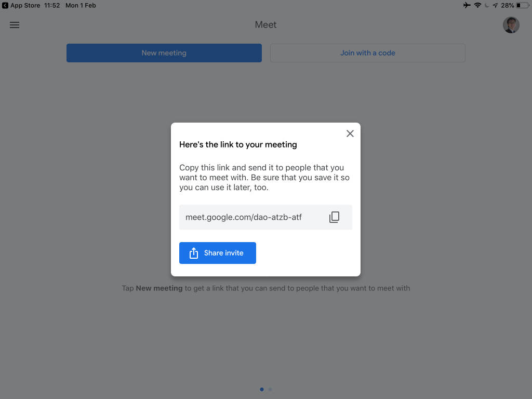The height and width of the screenshot is (399, 532).
Task: Tap the copy link icon
Action: pyautogui.click(x=334, y=217)
